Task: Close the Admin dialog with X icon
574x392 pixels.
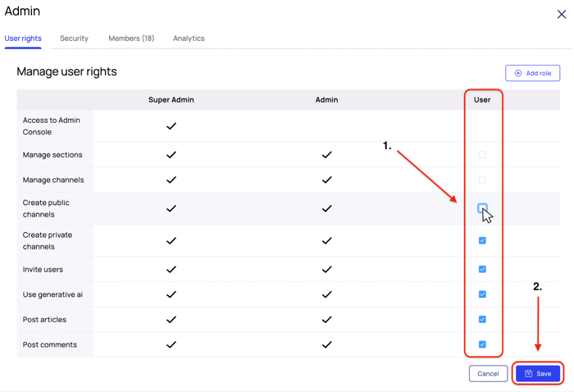Action: tap(562, 14)
